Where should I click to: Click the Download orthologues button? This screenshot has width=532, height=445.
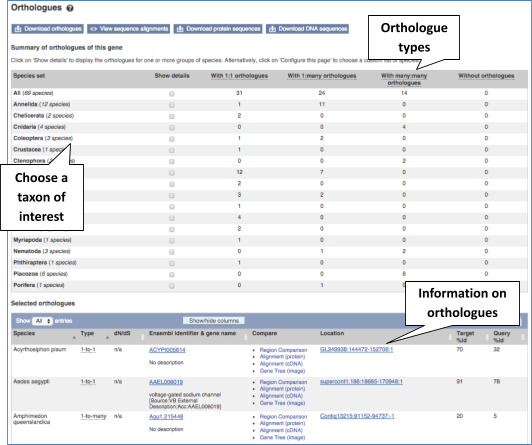[x=48, y=29]
